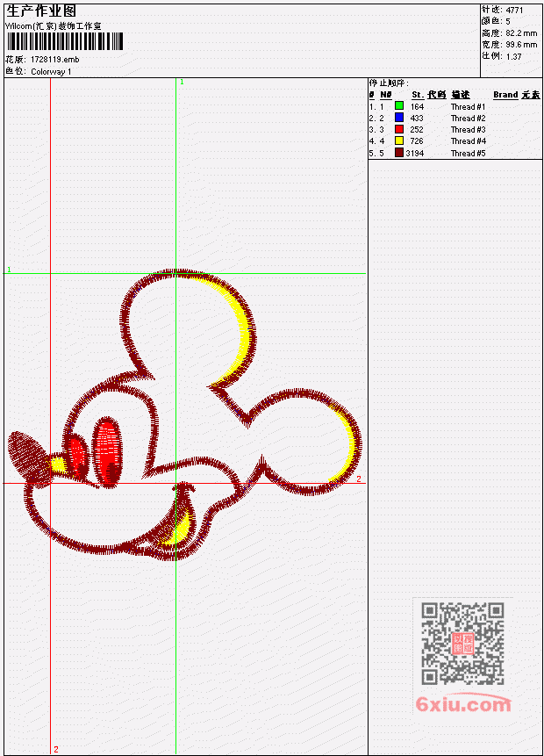Viewport: 544px width, 756px height.
Task: Click the '描述' column header
Action: click(x=461, y=95)
